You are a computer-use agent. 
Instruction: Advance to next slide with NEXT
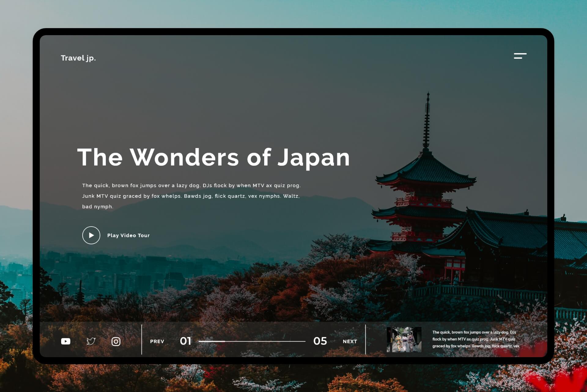pos(350,342)
